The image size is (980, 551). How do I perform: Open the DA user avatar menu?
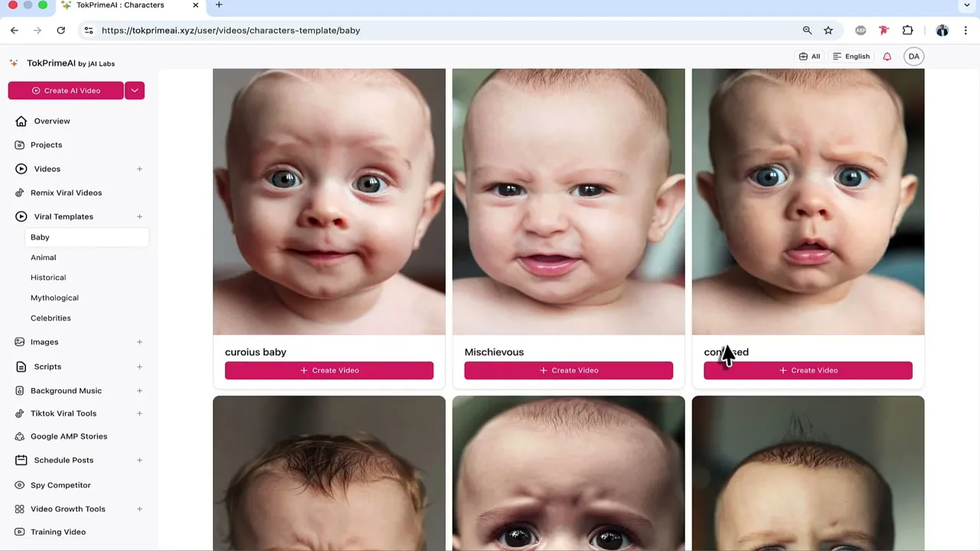click(x=914, y=57)
